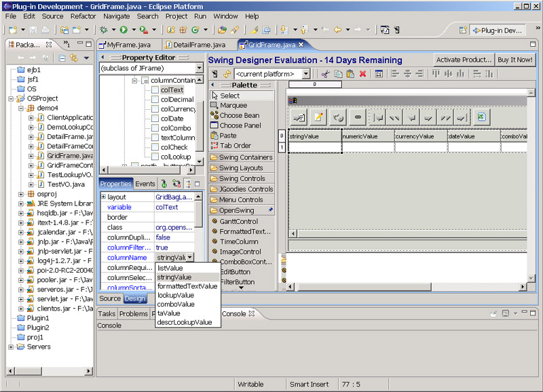Viewport: 543px width, 392px height.
Task: Click the Excel export icon in grid toolbar
Action: pos(480,117)
